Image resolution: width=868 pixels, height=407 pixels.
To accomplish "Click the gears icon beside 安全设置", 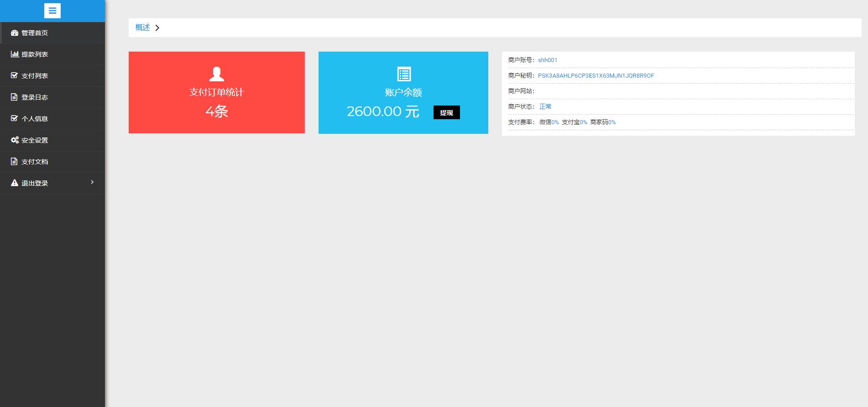I will point(15,140).
